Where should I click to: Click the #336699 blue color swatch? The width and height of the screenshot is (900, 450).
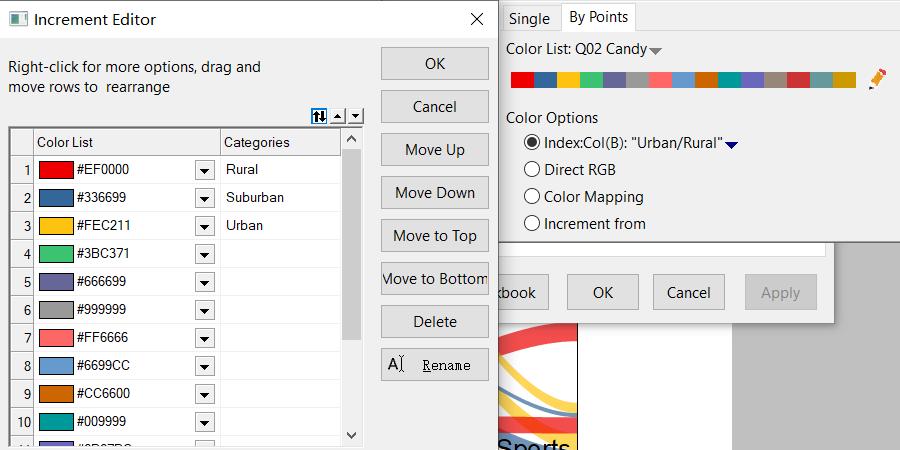pos(56,198)
